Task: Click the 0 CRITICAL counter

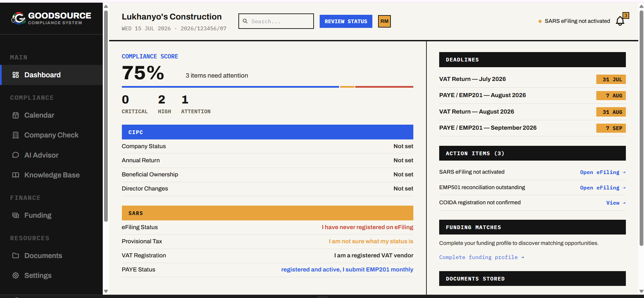Action: pyautogui.click(x=135, y=104)
